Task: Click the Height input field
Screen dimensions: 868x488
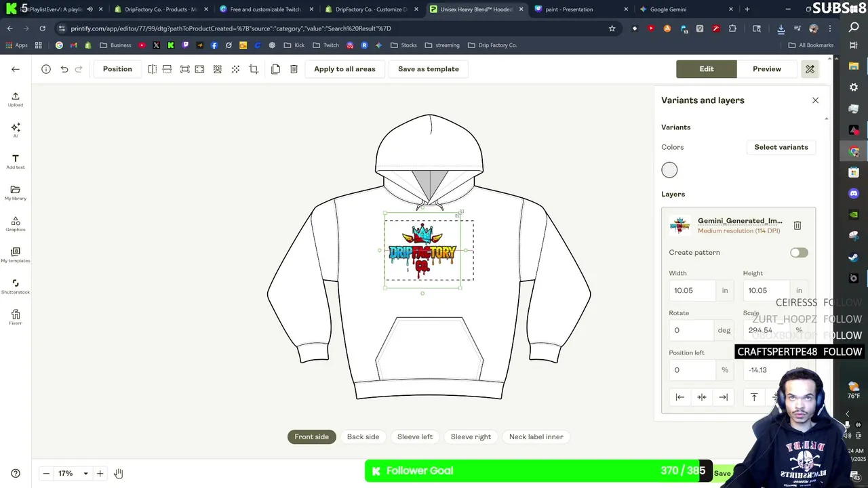Action: pyautogui.click(x=766, y=290)
